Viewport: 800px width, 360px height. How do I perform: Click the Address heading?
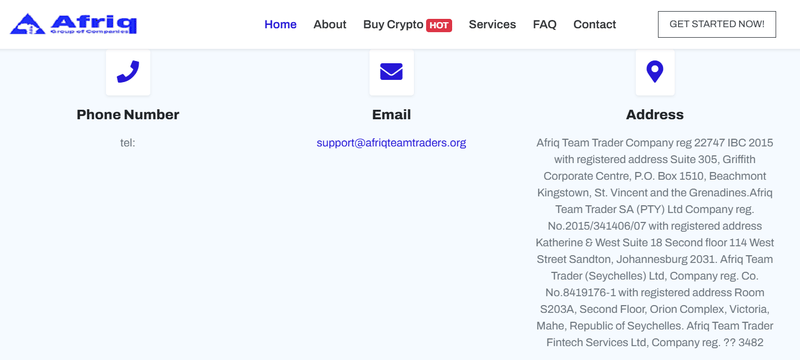tap(655, 115)
